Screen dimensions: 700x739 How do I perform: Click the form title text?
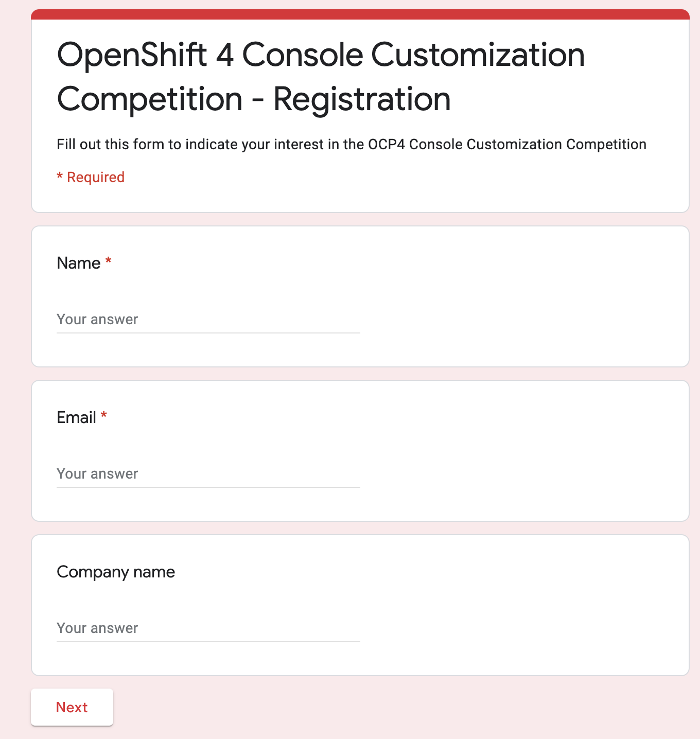[321, 76]
